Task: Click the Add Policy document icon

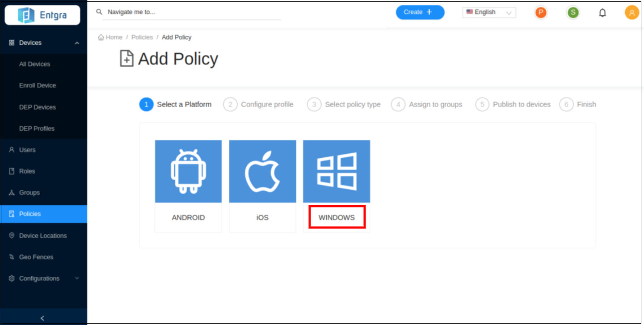Action: click(126, 59)
